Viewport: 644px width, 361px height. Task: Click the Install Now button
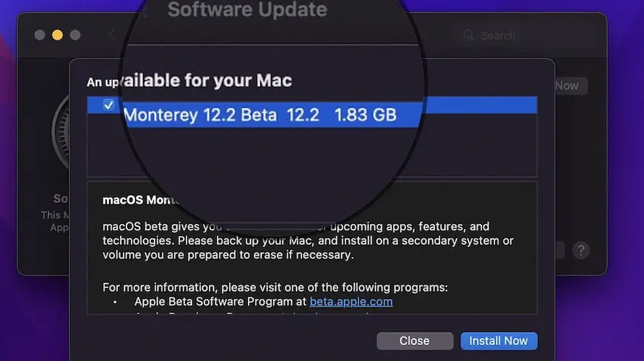tap(499, 341)
